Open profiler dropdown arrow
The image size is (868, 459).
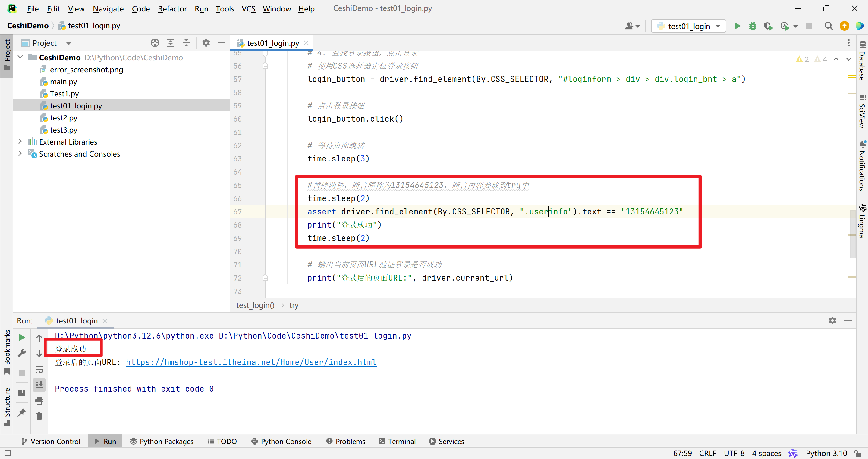pos(796,26)
